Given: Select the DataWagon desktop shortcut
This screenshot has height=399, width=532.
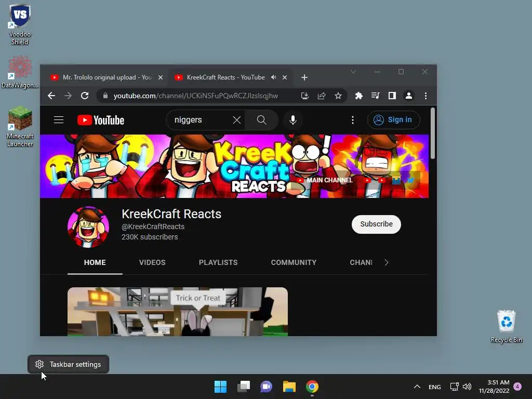Looking at the screenshot, I should pos(20,72).
